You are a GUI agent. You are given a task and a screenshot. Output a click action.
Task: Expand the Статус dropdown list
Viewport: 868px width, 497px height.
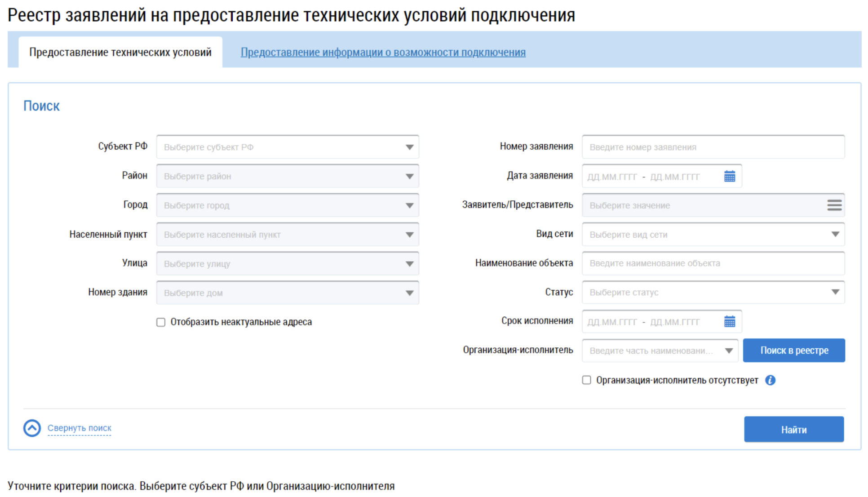point(835,292)
